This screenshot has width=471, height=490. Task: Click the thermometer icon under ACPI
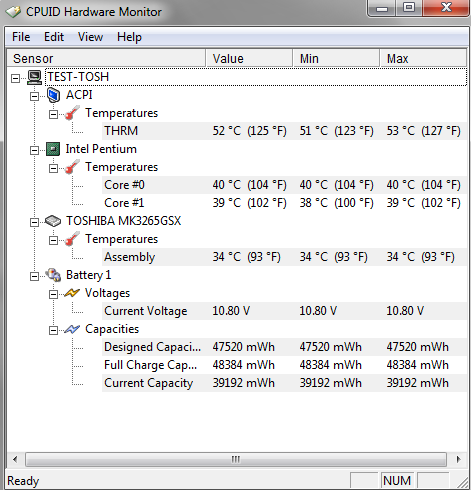(72, 113)
